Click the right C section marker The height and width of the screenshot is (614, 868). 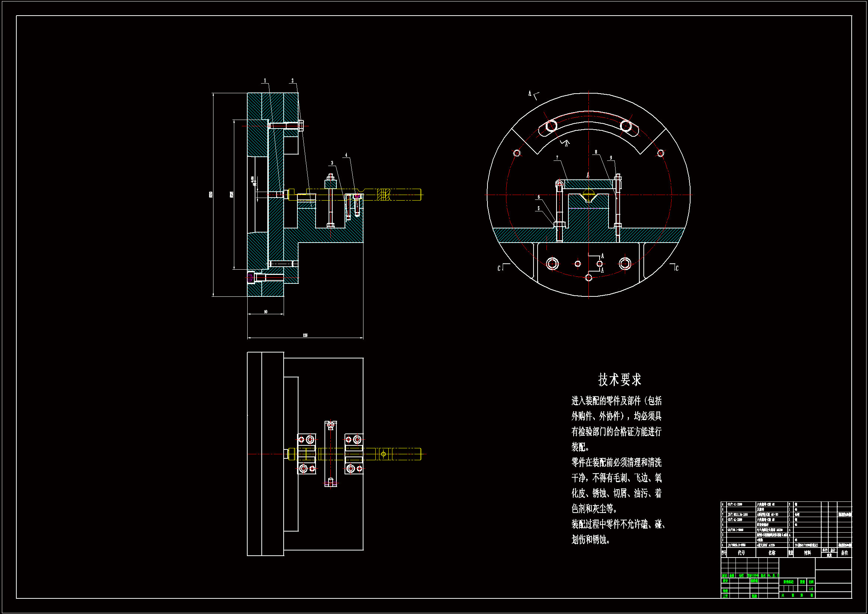click(x=677, y=268)
